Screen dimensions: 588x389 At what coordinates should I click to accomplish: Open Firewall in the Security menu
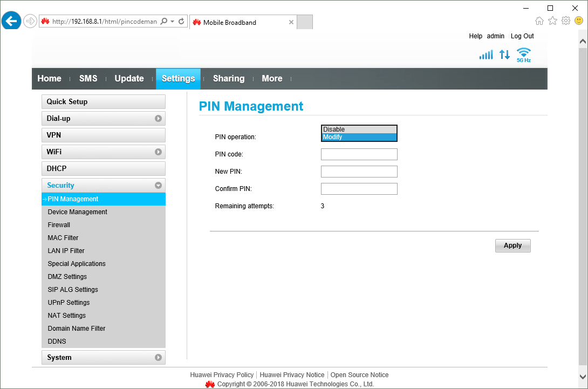coord(59,225)
